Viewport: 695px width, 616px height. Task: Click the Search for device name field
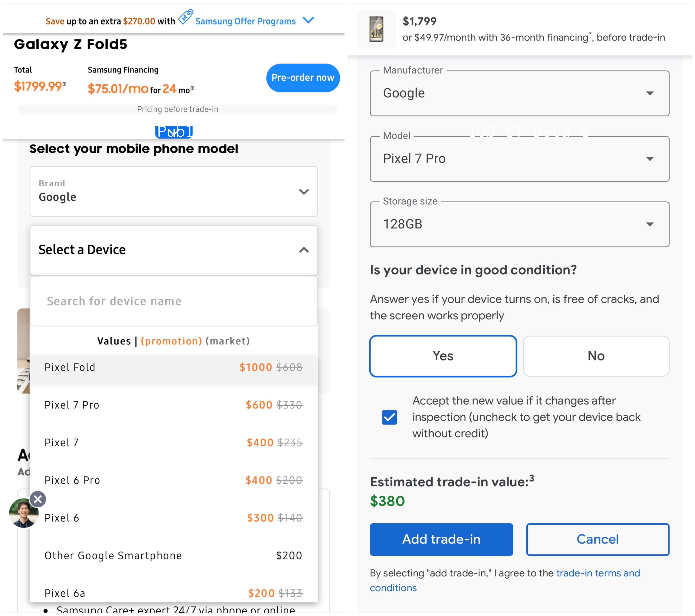[173, 301]
